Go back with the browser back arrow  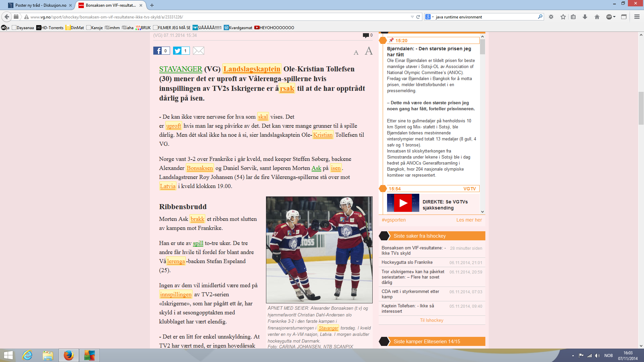[7, 17]
